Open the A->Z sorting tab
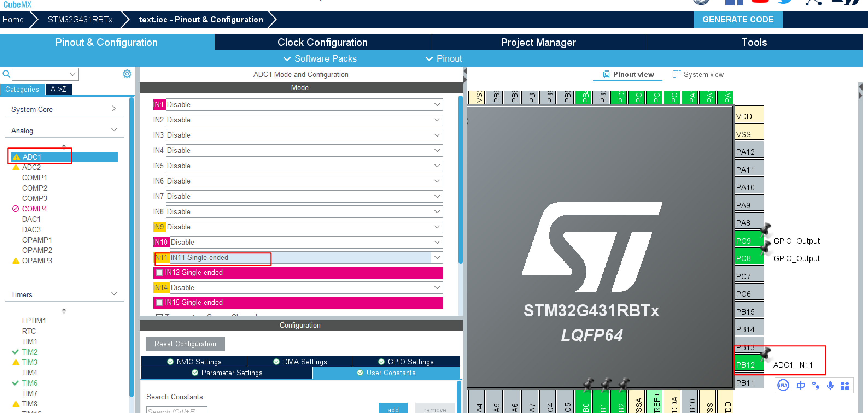Viewport: 868px width, 413px height. tap(58, 89)
